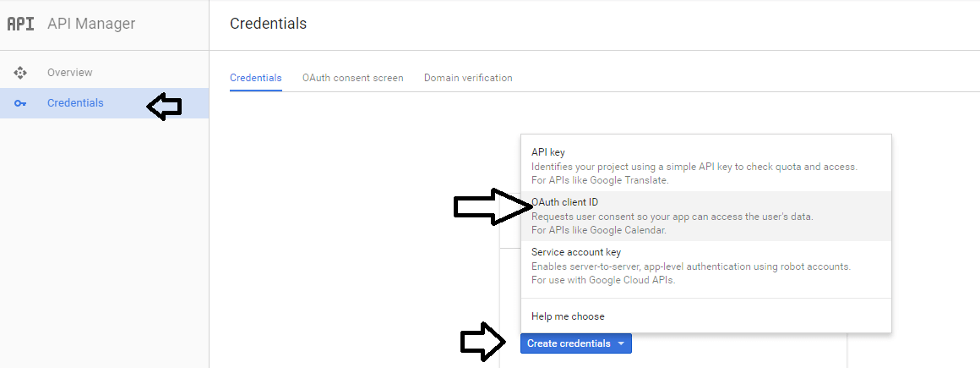This screenshot has height=368, width=980.
Task: Choose API key from the menu
Action: [x=705, y=166]
